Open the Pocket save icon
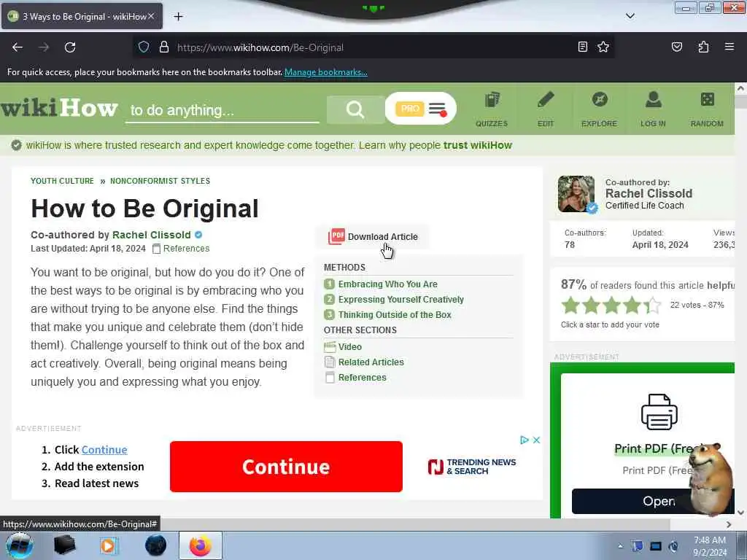The image size is (747, 560). [x=676, y=47]
